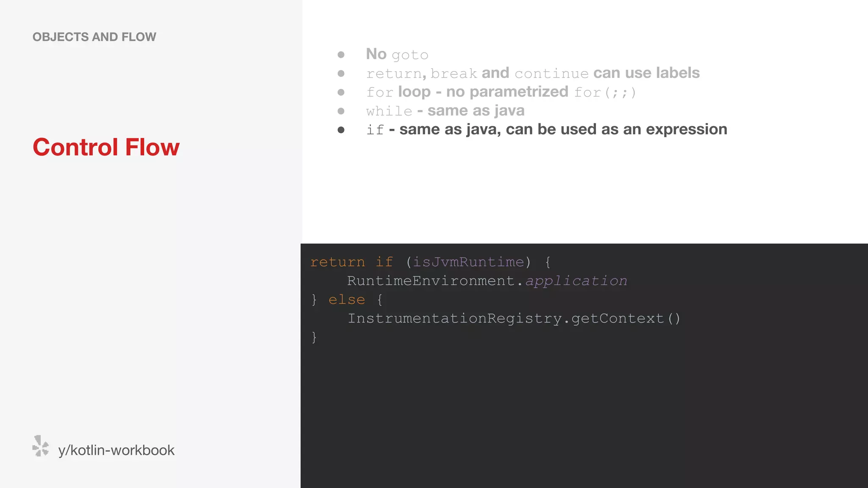Click the bullet about return, break and continue labels
Image resolution: width=868 pixels, height=488 pixels.
pyautogui.click(x=533, y=73)
